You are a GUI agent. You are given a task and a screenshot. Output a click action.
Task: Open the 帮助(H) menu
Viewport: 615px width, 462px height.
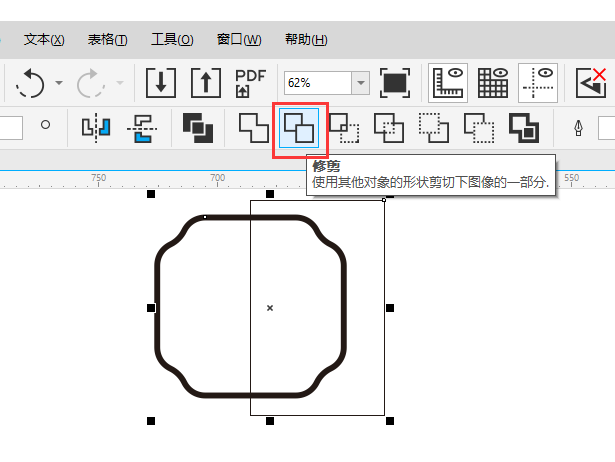[x=306, y=40]
